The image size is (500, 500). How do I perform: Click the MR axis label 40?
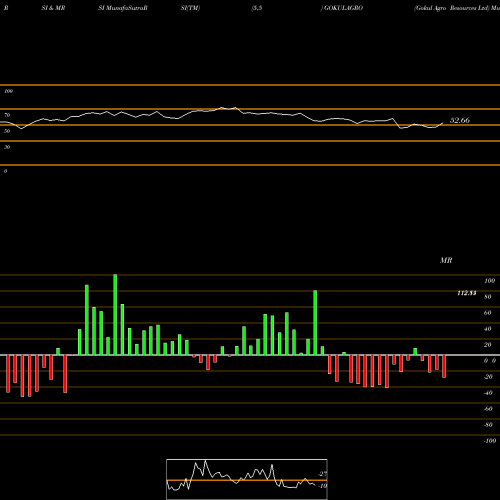tap(488, 329)
